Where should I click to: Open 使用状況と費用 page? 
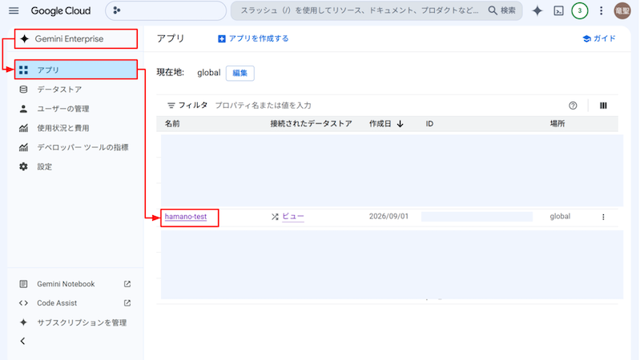tap(63, 128)
